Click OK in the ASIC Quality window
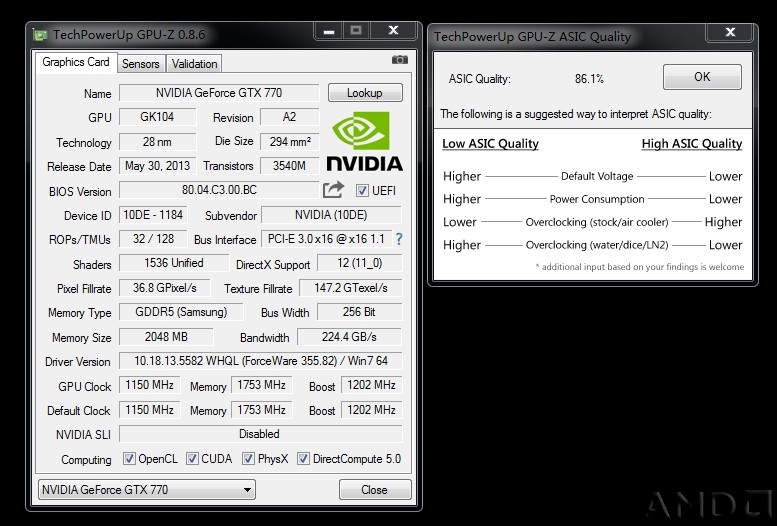This screenshot has width=777, height=526. point(702,77)
